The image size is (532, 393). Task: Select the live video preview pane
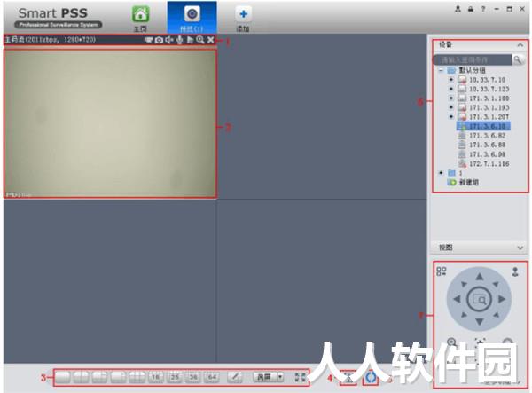click(x=110, y=123)
